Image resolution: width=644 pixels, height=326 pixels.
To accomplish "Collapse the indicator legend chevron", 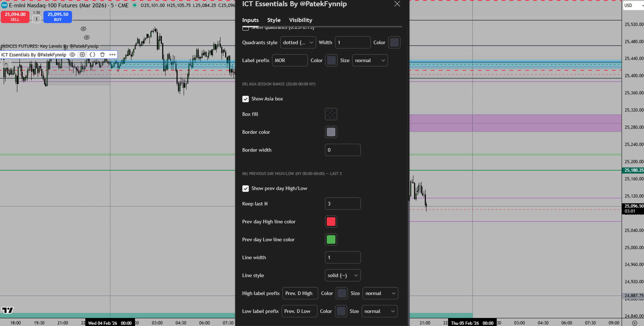I will click(x=6, y=64).
